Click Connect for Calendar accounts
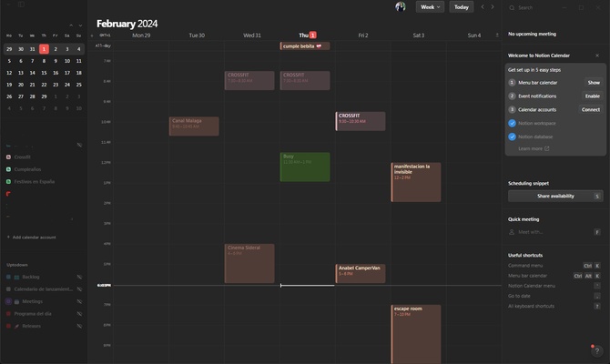610x364 pixels. point(591,110)
